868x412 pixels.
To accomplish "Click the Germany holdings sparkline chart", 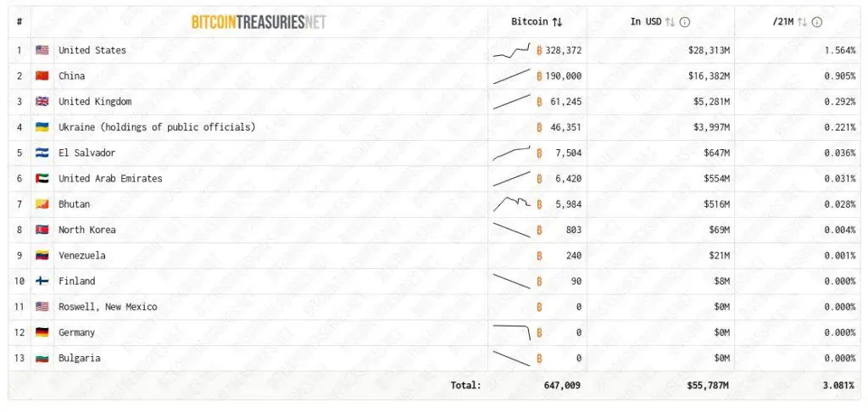I will coord(511,331).
